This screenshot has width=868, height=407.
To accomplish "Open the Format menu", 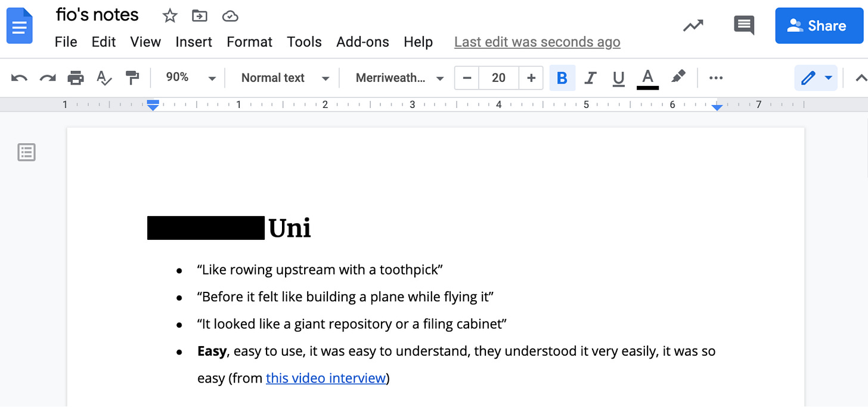I will coord(249,42).
